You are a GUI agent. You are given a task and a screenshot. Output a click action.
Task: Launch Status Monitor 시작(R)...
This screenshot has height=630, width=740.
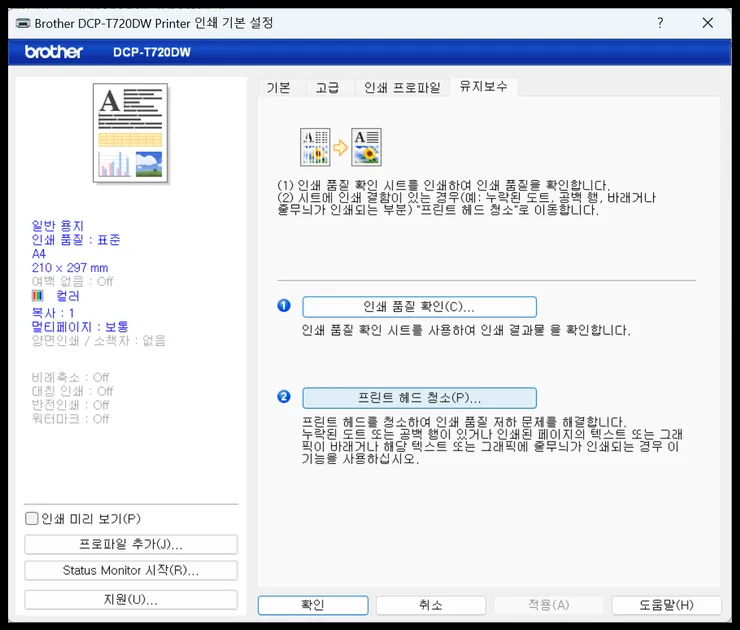[x=131, y=570]
